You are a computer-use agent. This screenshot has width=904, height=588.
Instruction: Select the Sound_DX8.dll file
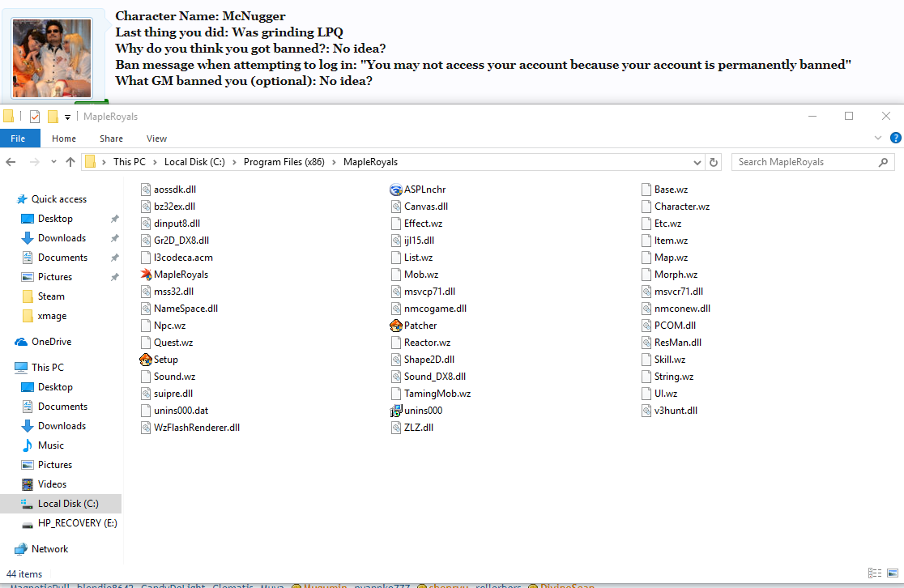(429, 377)
